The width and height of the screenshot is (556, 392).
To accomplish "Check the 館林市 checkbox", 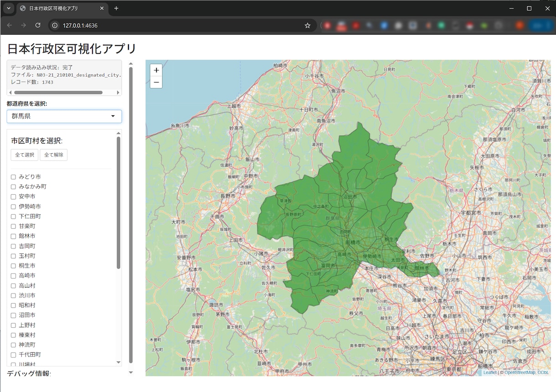I will [14, 236].
